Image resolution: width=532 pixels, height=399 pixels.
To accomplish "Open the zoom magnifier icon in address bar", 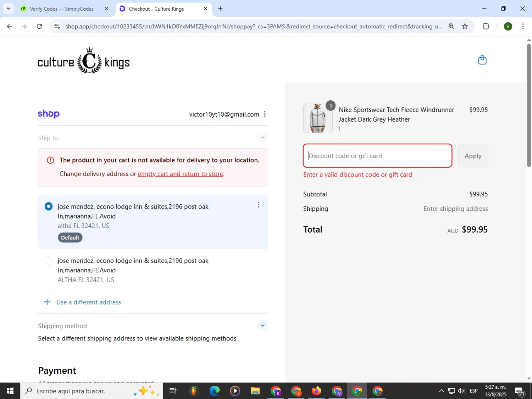I will (x=451, y=26).
